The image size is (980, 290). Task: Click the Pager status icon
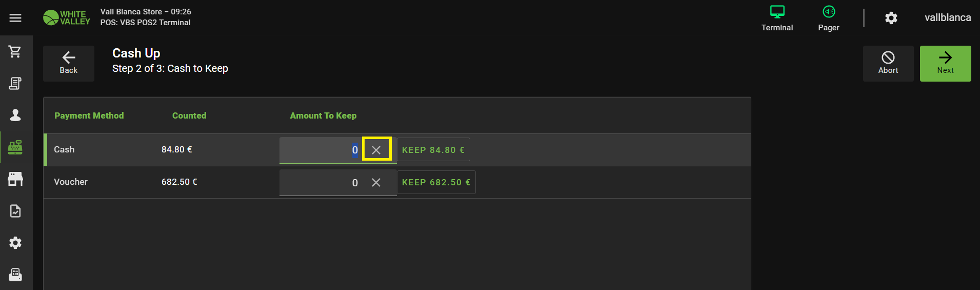point(829,18)
